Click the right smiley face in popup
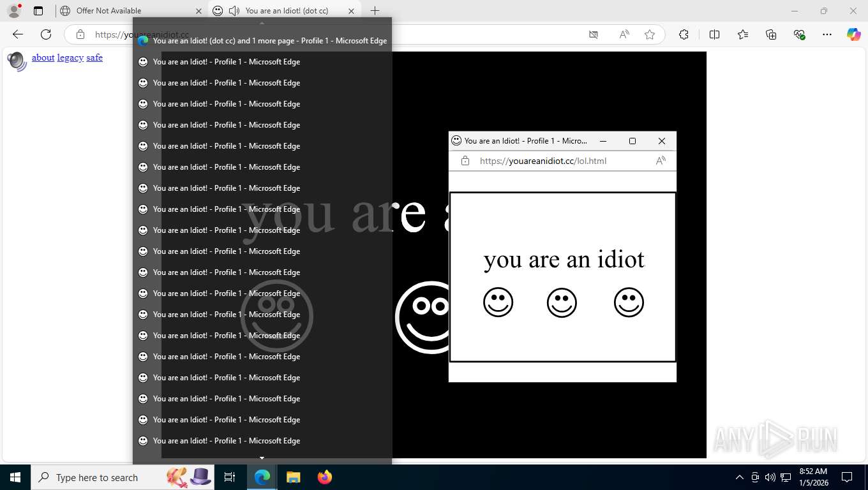 [x=629, y=302]
